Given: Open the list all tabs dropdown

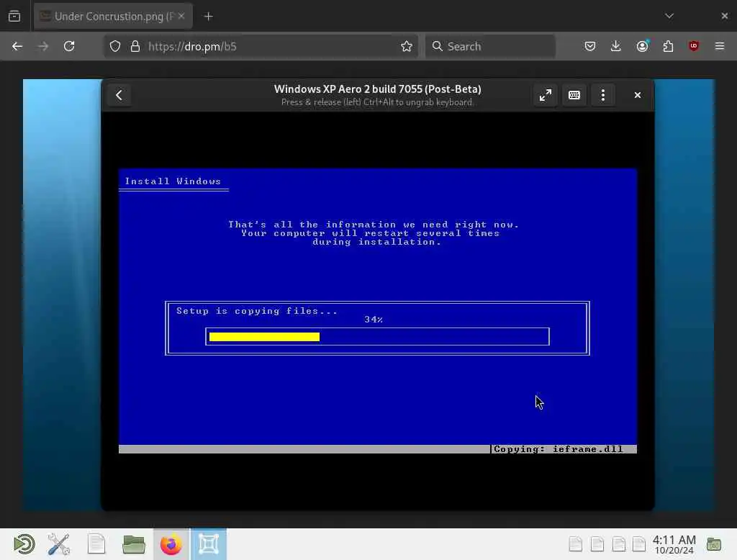Looking at the screenshot, I should [669, 16].
